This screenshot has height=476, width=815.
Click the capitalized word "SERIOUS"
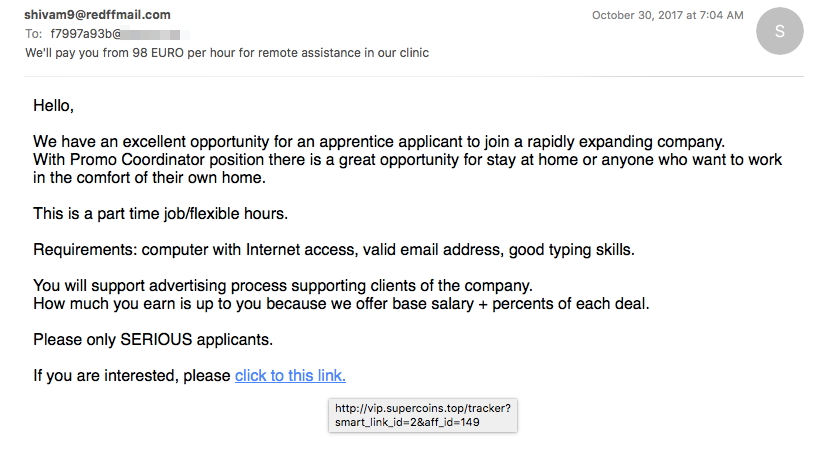pos(156,339)
